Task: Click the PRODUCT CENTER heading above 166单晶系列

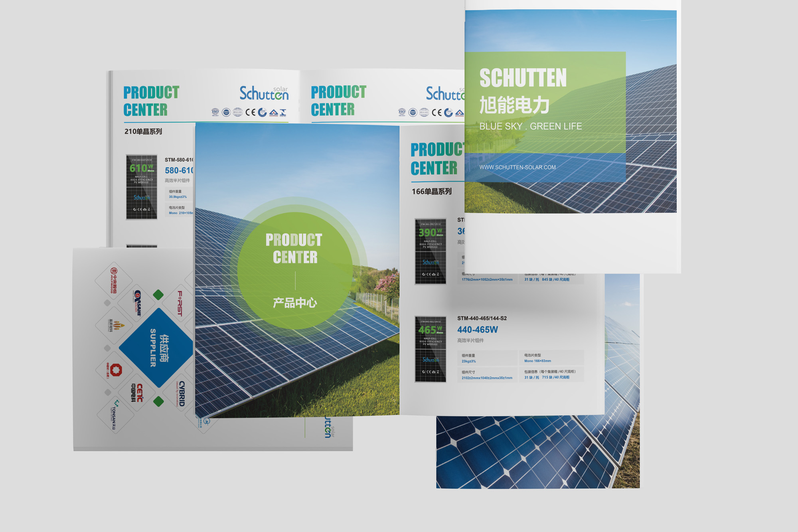Action: (437, 159)
